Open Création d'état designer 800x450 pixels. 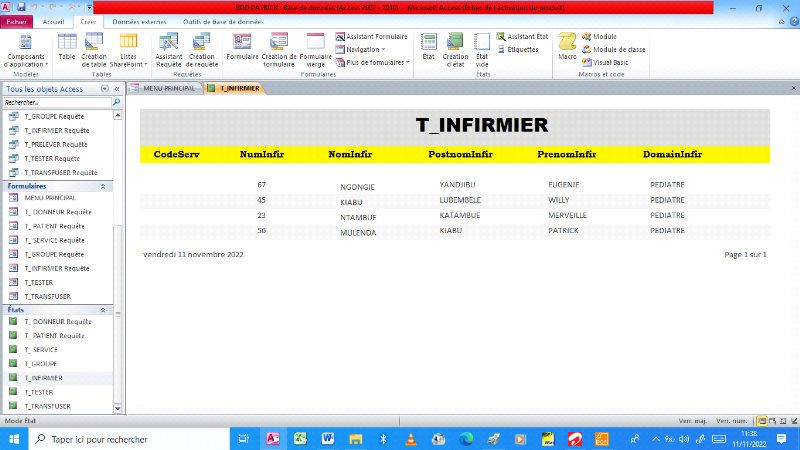click(455, 50)
